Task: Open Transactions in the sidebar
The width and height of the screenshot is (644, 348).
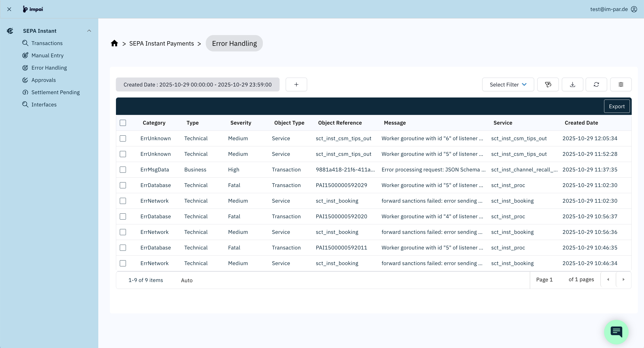Action: [47, 43]
